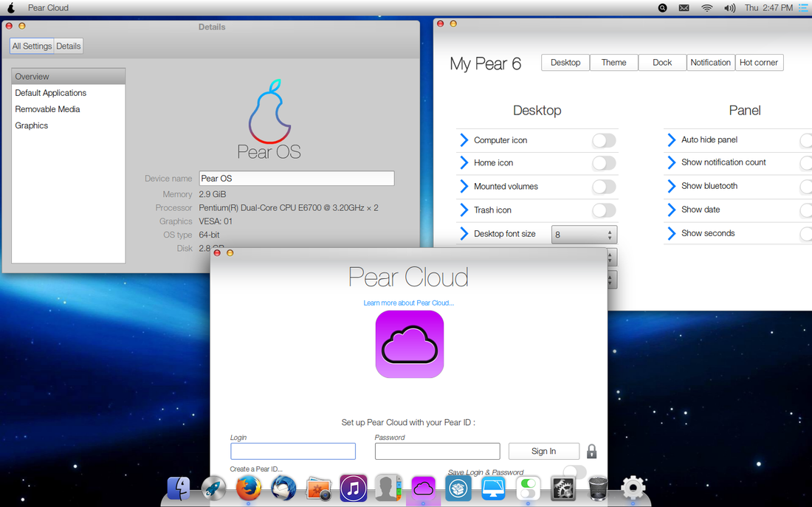
Task: Select Graphics in Details sidebar
Action: [x=69, y=125]
